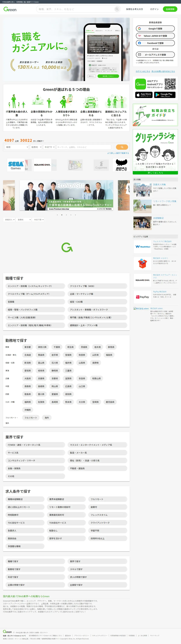The image size is (181, 644).
Task: Click the ログインはこちら link
Action: click(x=143, y=71)
